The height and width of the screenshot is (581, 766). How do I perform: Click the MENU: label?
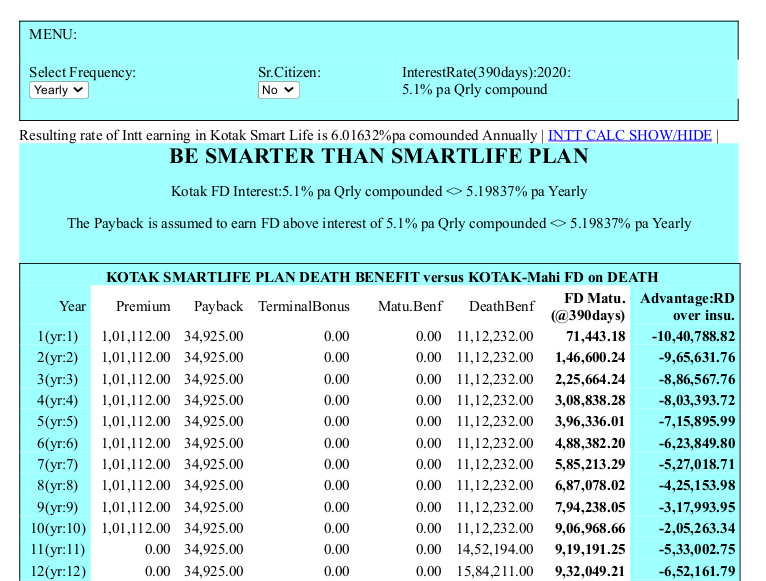click(x=53, y=35)
